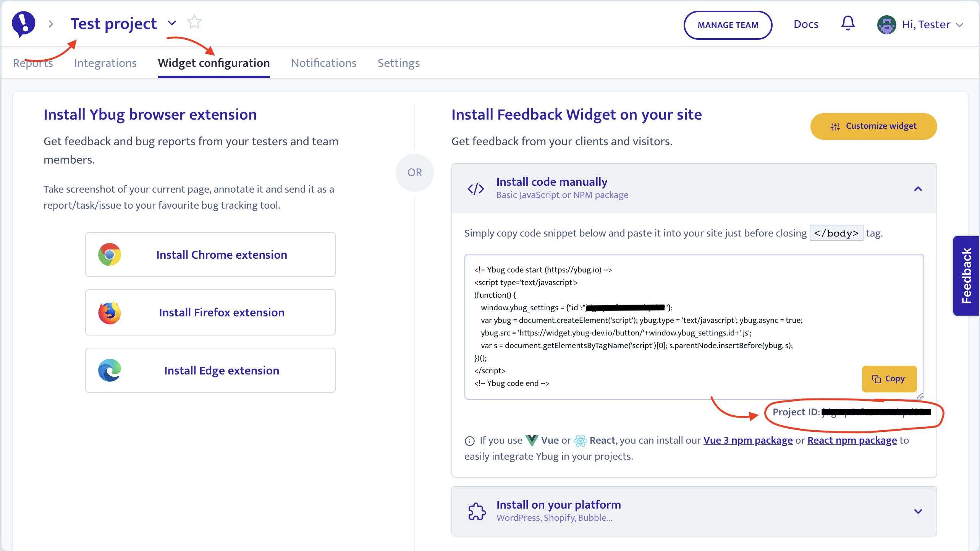This screenshot has width=980, height=551.
Task: Click the MANAGE TEAM button
Action: click(728, 25)
